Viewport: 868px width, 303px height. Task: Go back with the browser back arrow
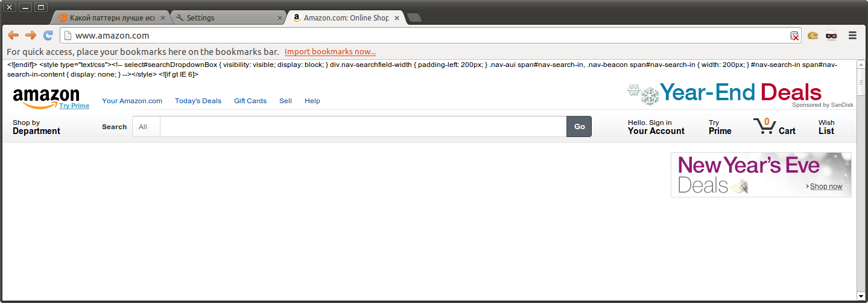pyautogui.click(x=13, y=36)
